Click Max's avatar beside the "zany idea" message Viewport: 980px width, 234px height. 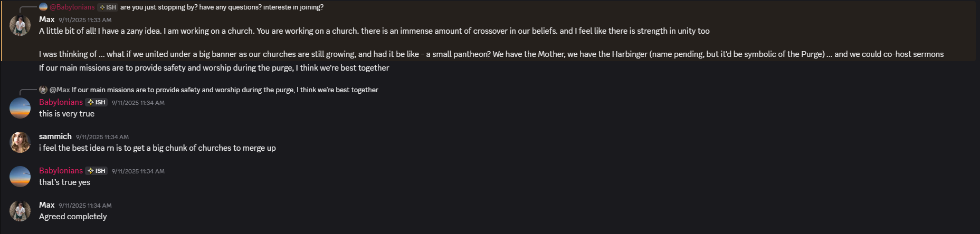[20, 25]
